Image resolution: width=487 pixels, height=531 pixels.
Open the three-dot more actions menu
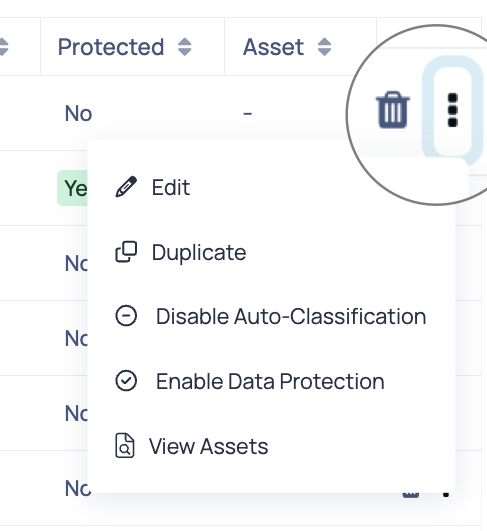click(452, 110)
